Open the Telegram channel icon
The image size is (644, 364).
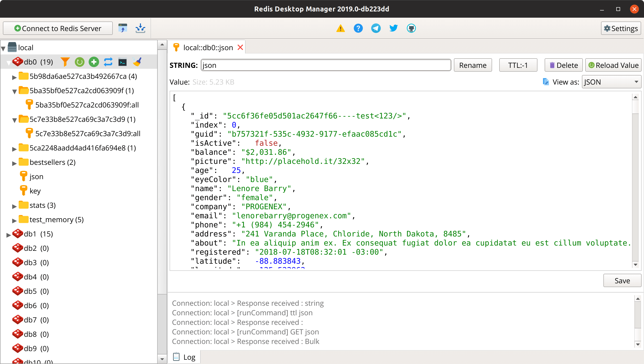pos(376,28)
